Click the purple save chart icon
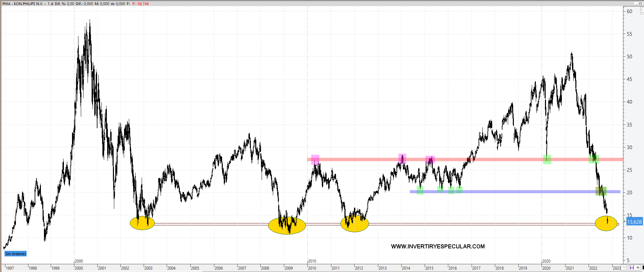 631,268
